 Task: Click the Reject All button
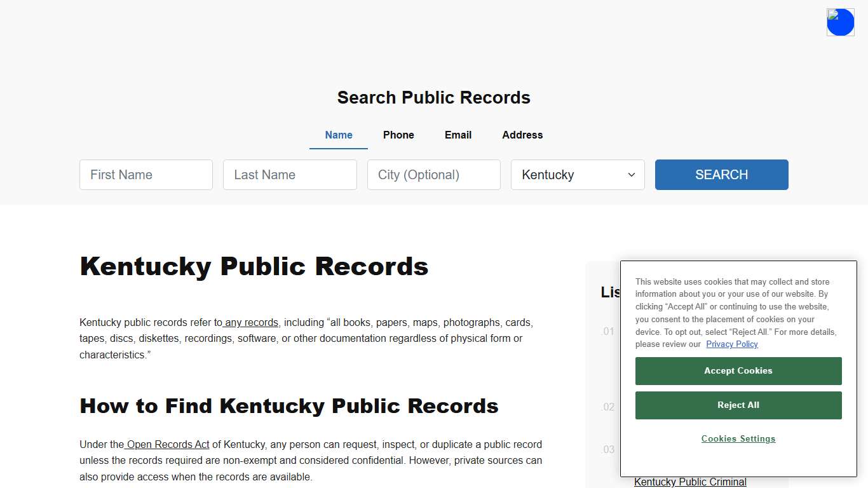click(738, 405)
